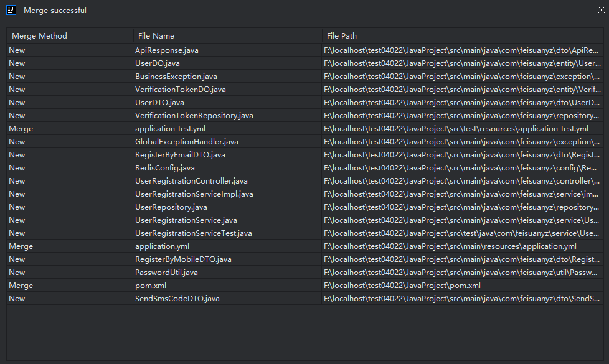The width and height of the screenshot is (609, 364).
Task: Click the application.yml file name
Action: point(162,246)
